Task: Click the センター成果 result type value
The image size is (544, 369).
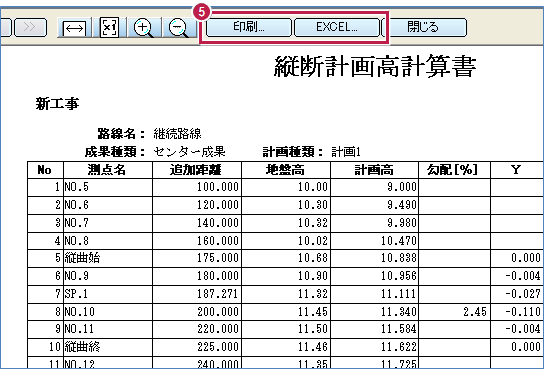Action: [189, 152]
